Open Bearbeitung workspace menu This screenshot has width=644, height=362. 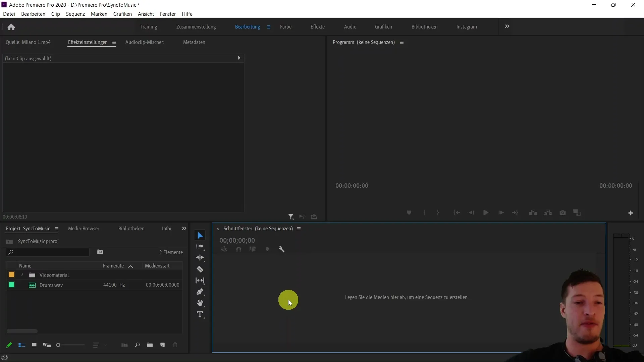coord(269,27)
